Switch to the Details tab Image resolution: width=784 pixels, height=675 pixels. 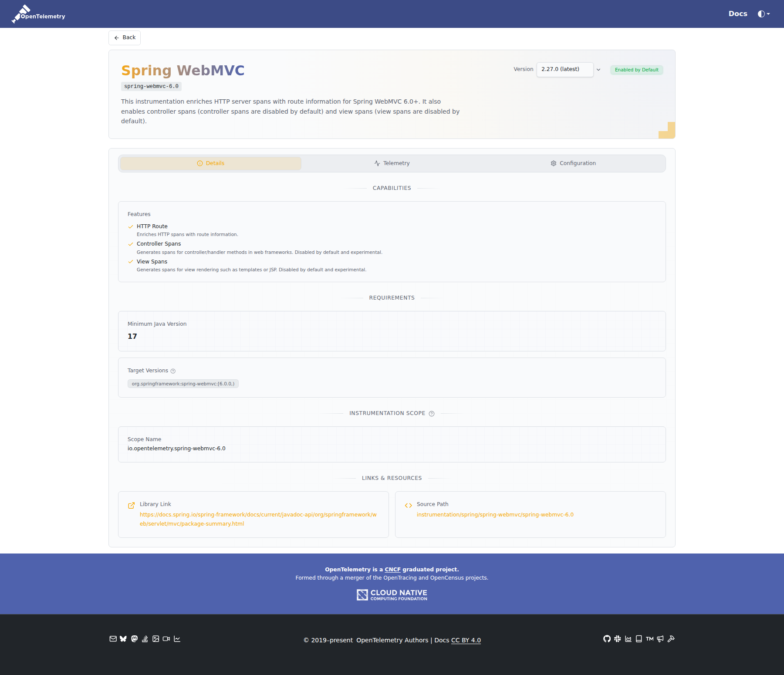coord(211,163)
